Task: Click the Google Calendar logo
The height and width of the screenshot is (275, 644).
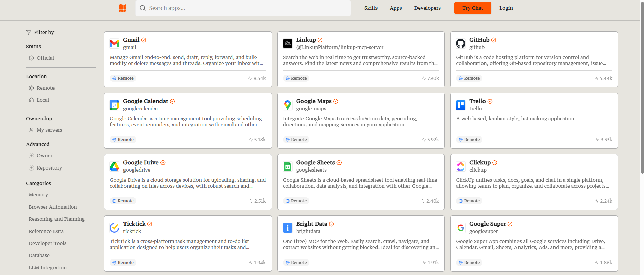Action: pyautogui.click(x=114, y=105)
